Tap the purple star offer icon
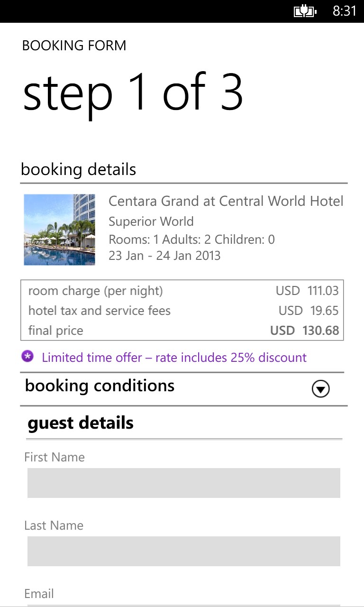The height and width of the screenshot is (607, 364). tap(27, 357)
